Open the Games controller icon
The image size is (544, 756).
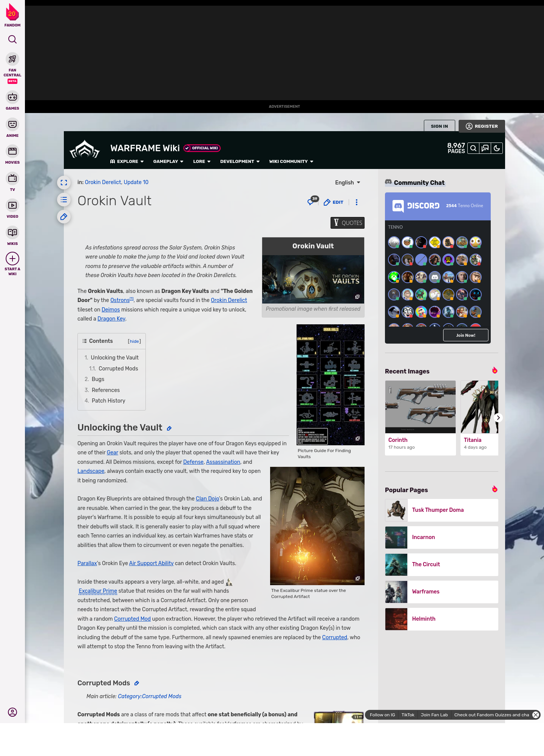(12, 97)
